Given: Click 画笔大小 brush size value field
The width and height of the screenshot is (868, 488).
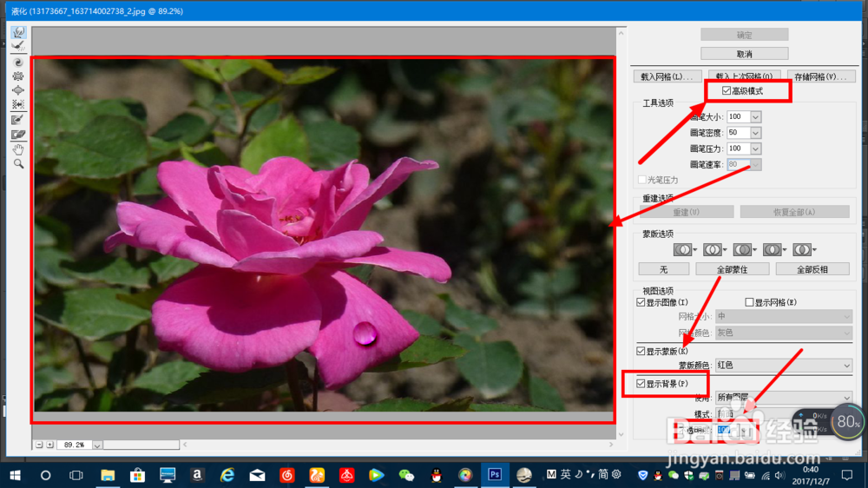Looking at the screenshot, I should coord(739,117).
